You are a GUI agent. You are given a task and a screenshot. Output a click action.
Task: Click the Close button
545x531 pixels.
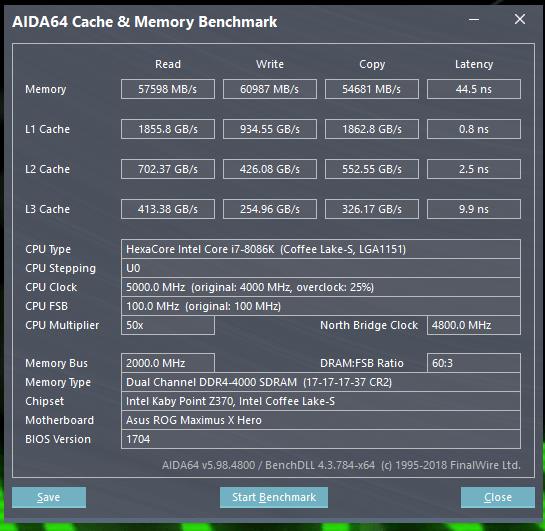coord(498,497)
